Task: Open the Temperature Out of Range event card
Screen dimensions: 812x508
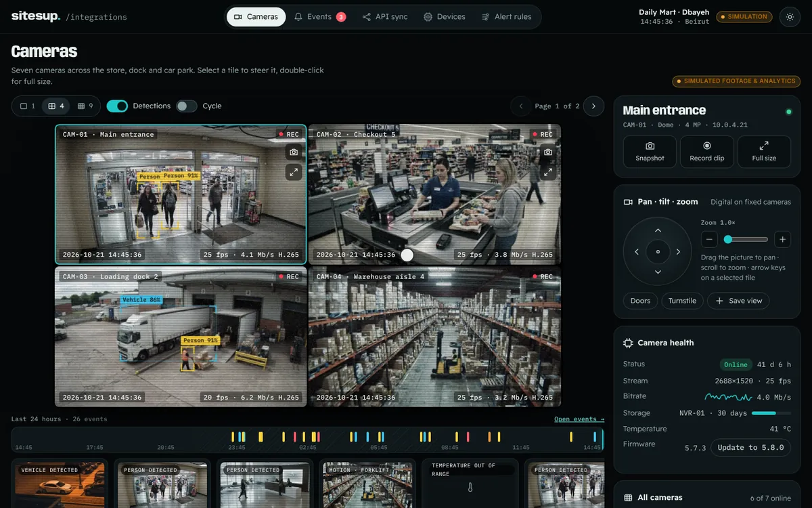Action: [x=470, y=484]
